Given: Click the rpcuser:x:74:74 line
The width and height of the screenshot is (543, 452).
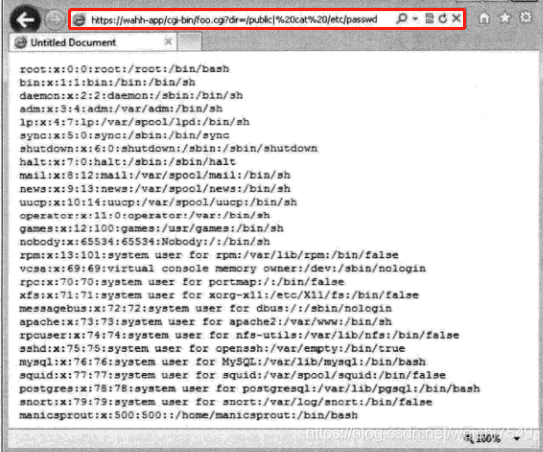Looking at the screenshot, I should coord(239,335).
